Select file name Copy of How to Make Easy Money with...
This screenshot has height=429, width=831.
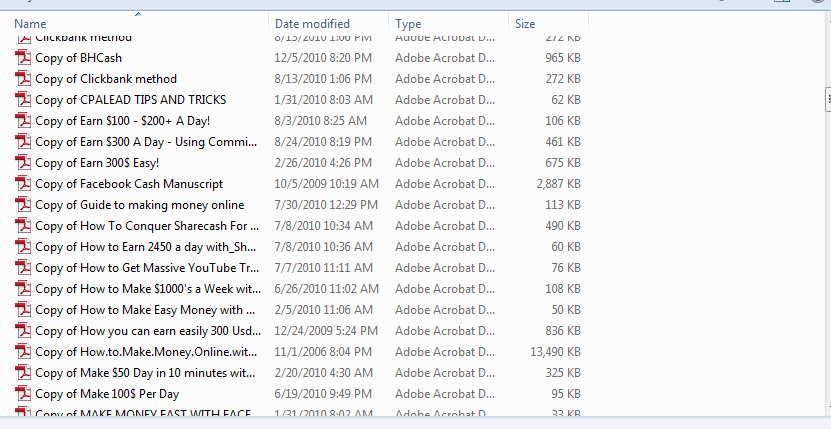coord(145,309)
